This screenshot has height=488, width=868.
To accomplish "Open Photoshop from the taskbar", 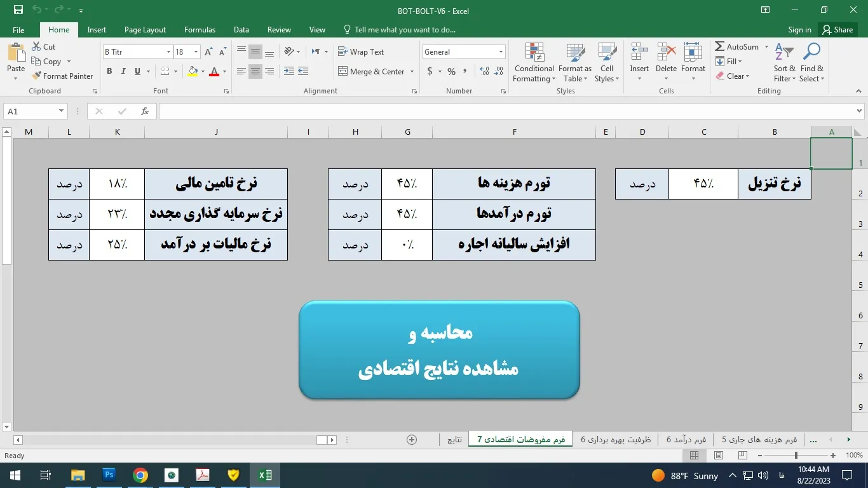I will [109, 475].
